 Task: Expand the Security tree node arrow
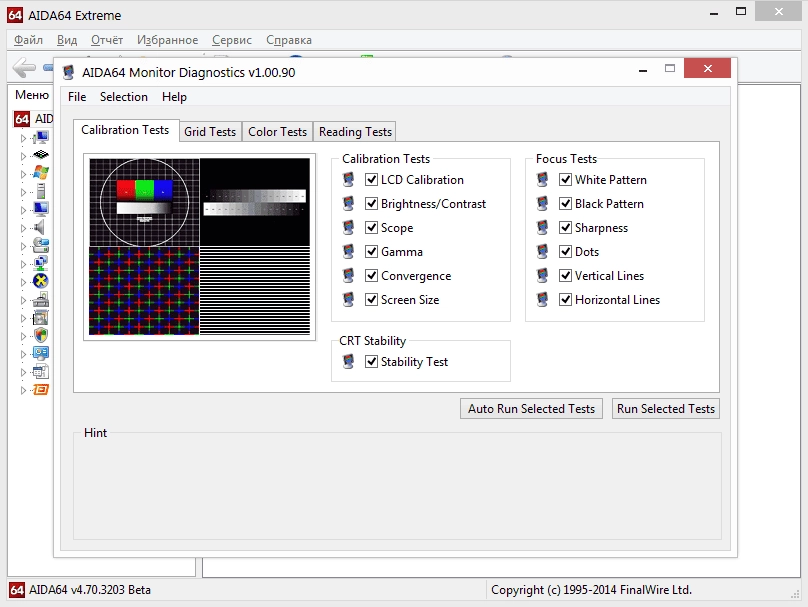23,336
